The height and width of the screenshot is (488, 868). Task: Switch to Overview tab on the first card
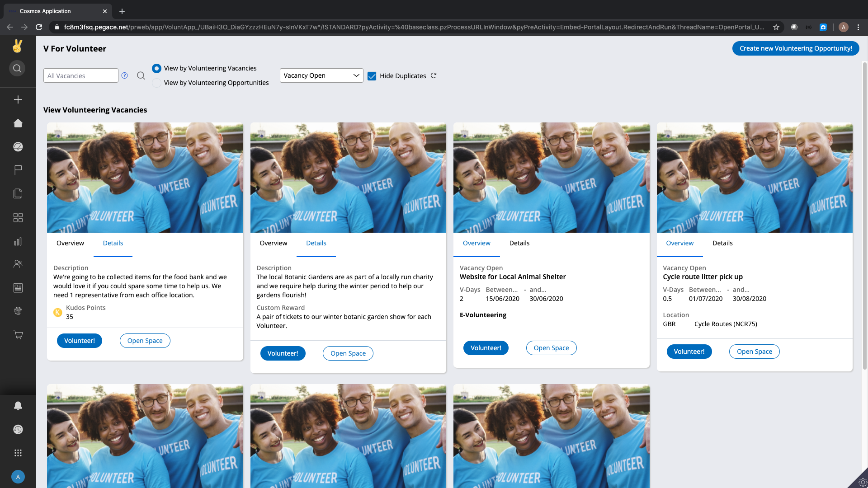click(x=70, y=243)
